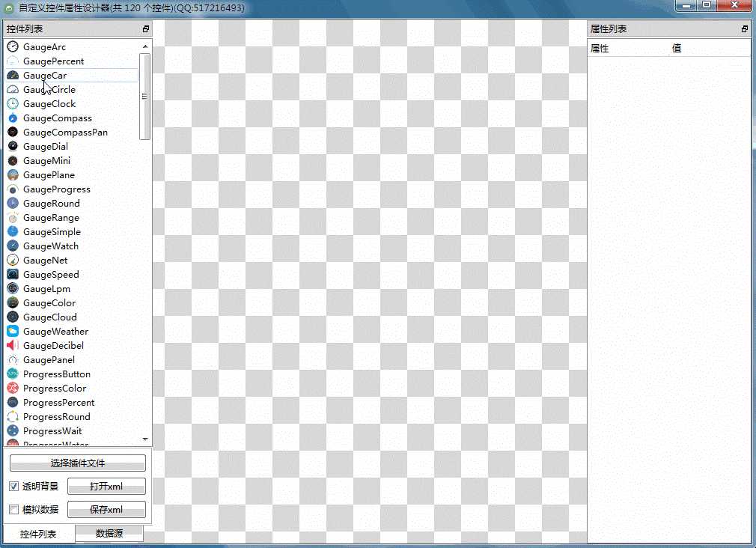The width and height of the screenshot is (756, 548).
Task: Switch to the 控件列表 tab
Action: pyautogui.click(x=39, y=534)
